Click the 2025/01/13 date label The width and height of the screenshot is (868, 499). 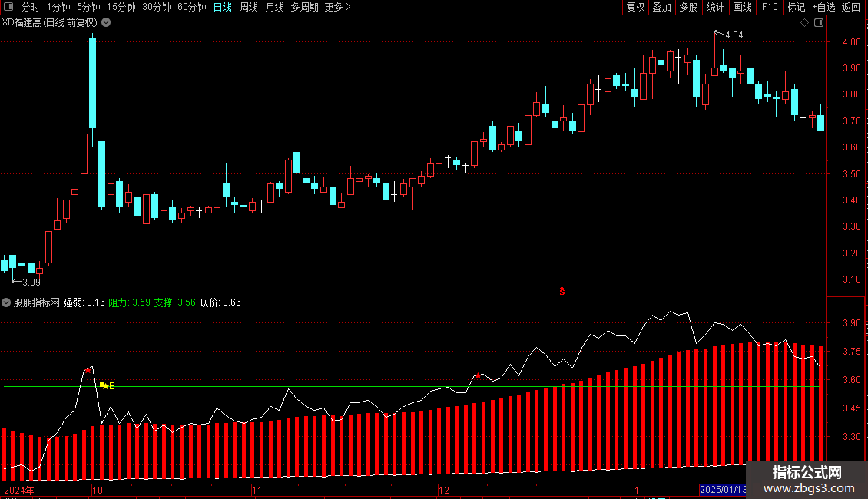click(x=723, y=490)
